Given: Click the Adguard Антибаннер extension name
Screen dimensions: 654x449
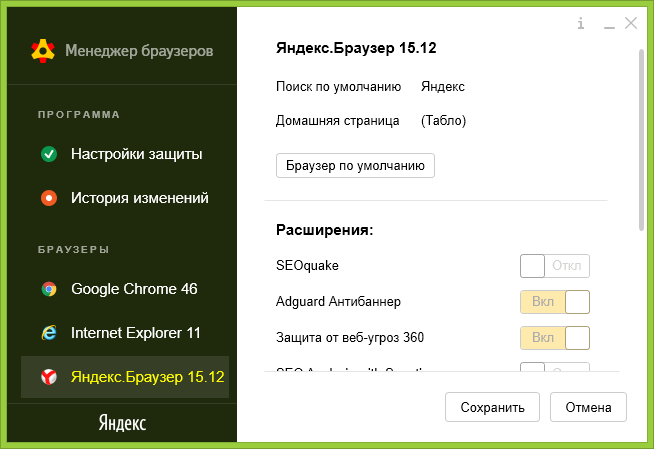Looking at the screenshot, I should [x=338, y=301].
